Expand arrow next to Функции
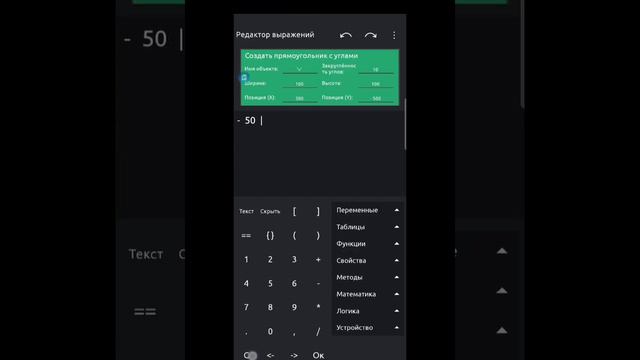 click(x=396, y=244)
